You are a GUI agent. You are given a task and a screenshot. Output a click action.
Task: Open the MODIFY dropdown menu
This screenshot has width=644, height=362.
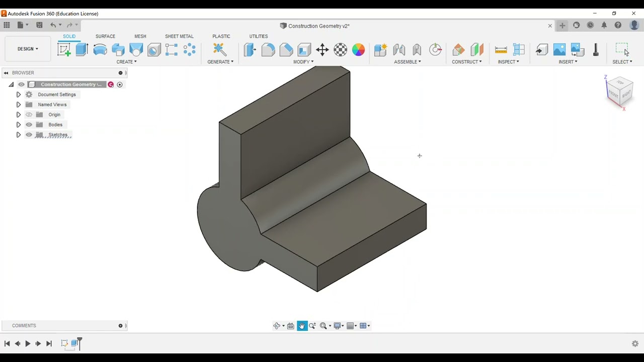(303, 62)
